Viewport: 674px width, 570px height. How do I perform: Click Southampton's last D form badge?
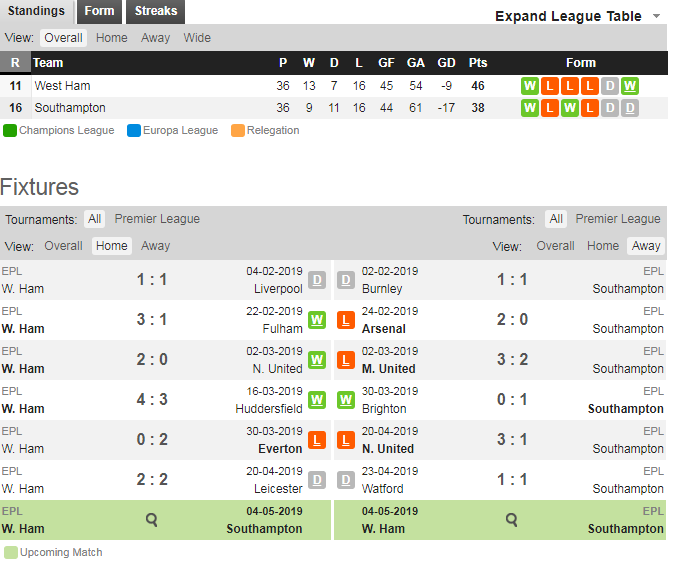(x=630, y=108)
